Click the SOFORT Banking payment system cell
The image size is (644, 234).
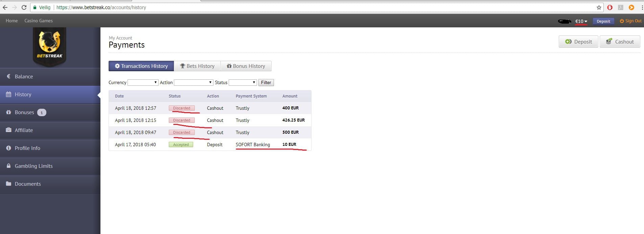click(253, 145)
